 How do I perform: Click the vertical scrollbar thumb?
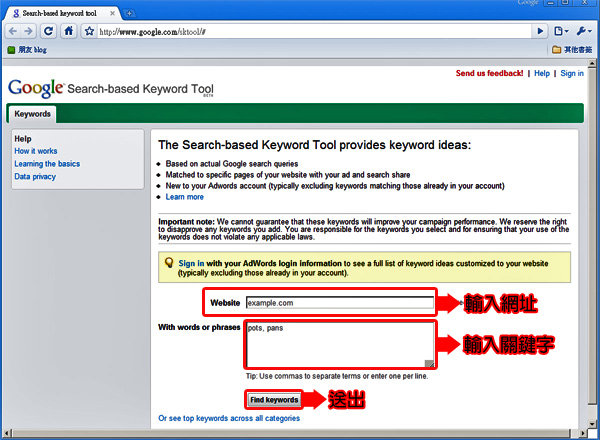pyautogui.click(x=592, y=235)
